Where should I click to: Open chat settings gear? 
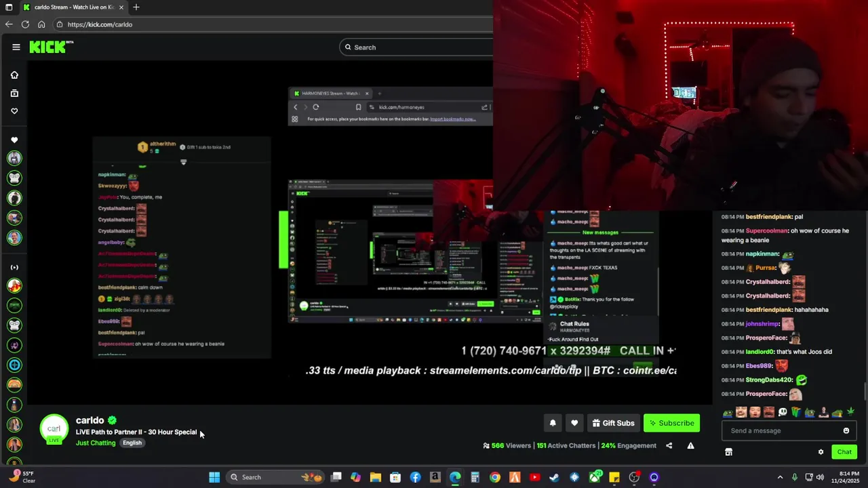click(821, 452)
